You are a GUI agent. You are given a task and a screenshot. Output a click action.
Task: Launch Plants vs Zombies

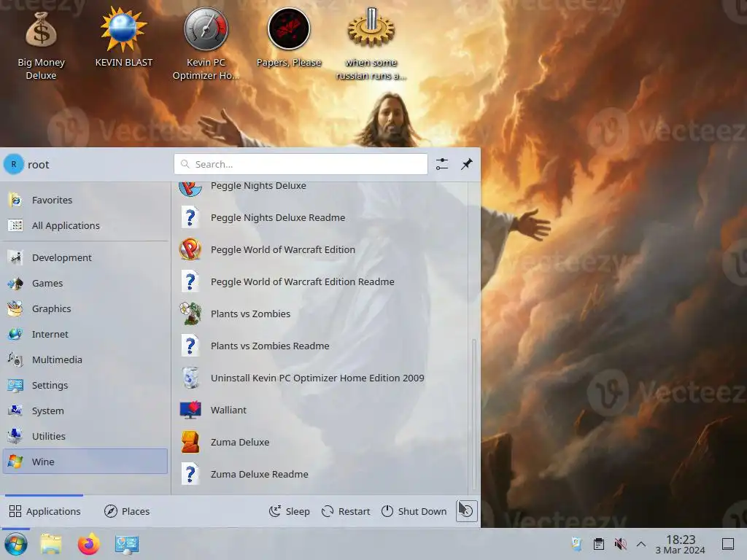pos(320,314)
